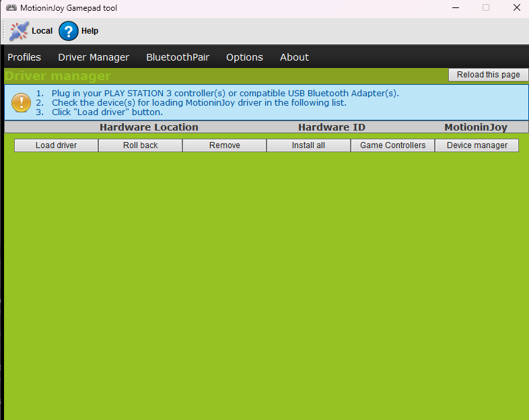Open Device manager button

pyautogui.click(x=477, y=145)
